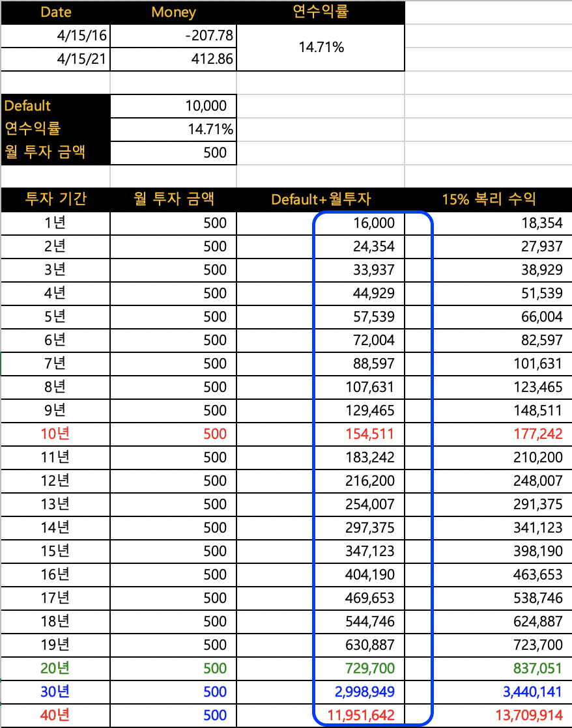Select the cell 66,004
Screen dimensions: 572x728
(x=489, y=317)
